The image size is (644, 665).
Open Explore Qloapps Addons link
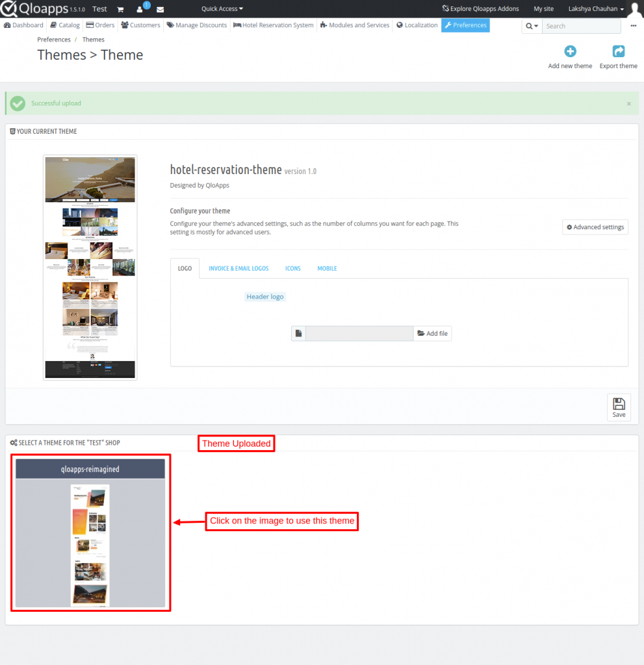point(480,8)
